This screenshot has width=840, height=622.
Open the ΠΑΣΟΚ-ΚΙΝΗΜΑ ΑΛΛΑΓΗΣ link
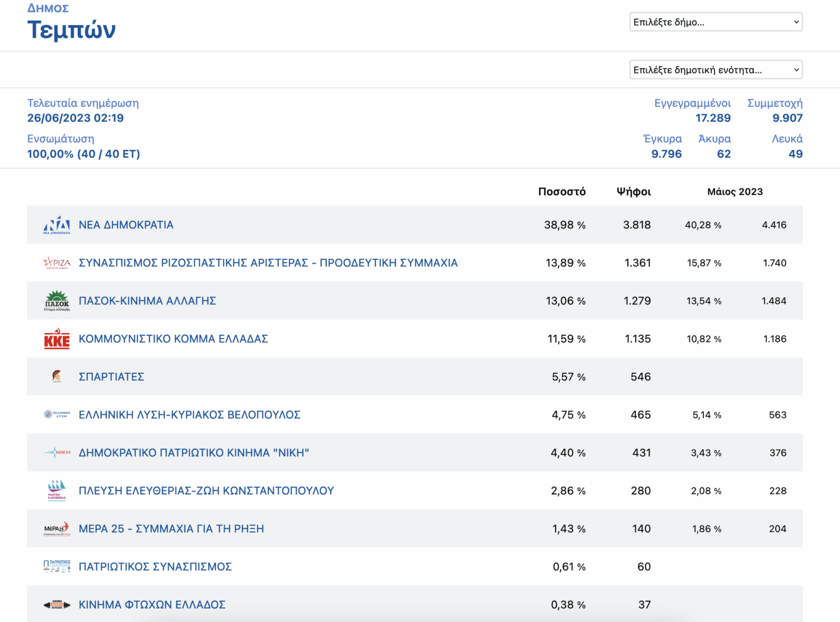[x=147, y=301]
